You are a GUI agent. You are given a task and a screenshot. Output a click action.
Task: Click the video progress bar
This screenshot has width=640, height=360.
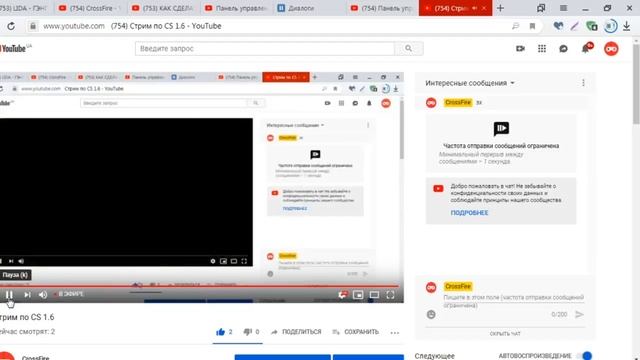200,286
